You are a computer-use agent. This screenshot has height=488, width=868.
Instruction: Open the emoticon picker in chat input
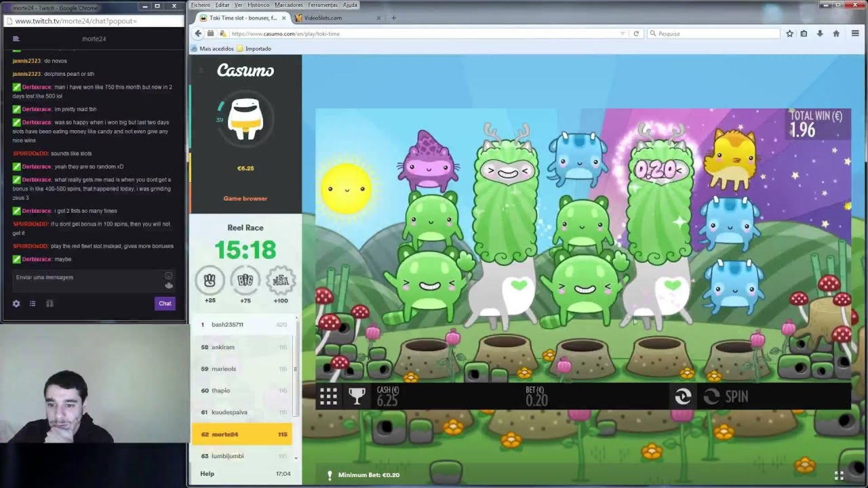coord(169,276)
